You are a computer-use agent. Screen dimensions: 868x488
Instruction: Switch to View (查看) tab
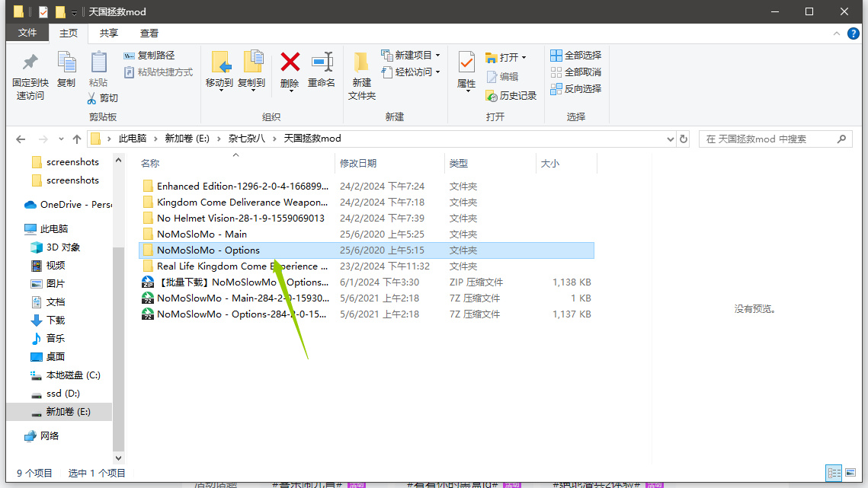pos(149,33)
